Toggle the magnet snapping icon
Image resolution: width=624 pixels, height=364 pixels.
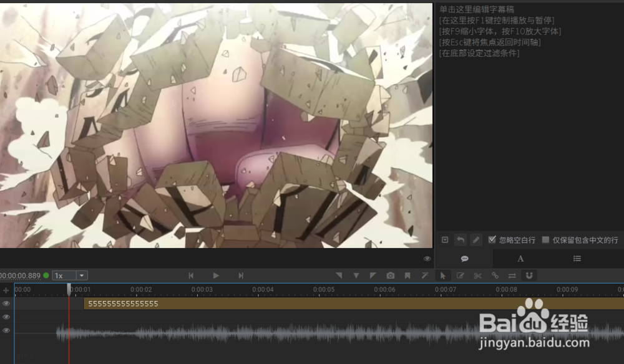(x=529, y=275)
